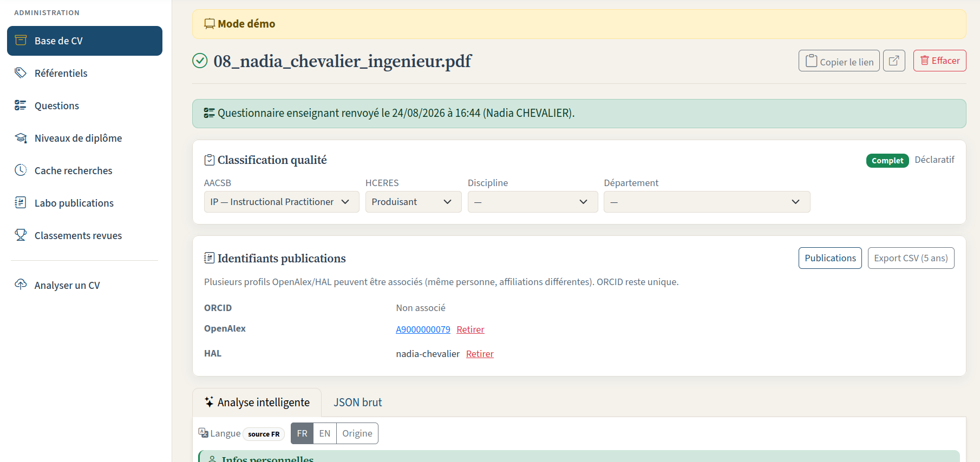Click the Niveaux de diplôme graduation cap icon

pos(21,137)
